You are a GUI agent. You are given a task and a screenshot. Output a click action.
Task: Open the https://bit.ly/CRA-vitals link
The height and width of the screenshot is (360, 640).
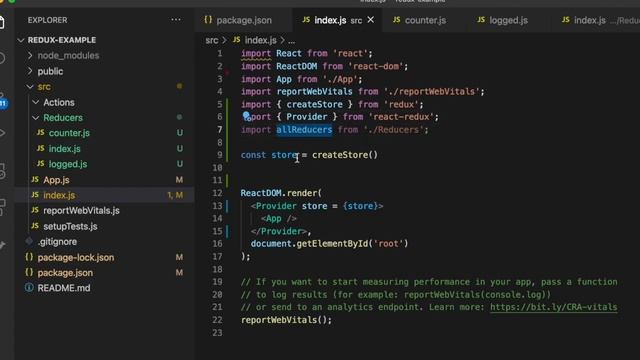553,307
